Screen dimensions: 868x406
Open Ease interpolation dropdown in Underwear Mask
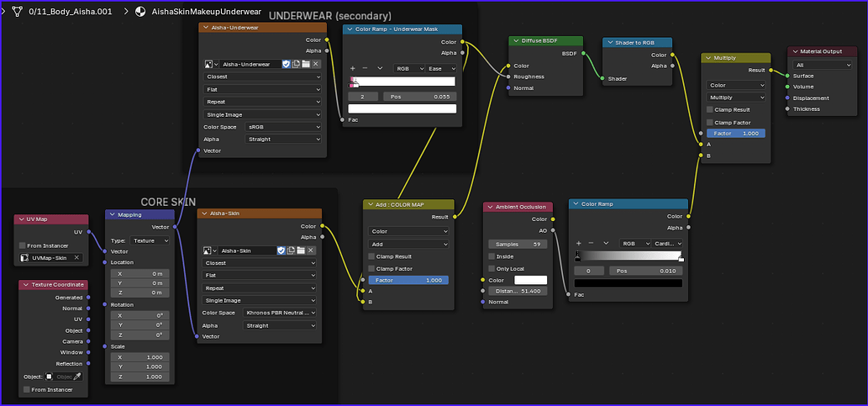point(440,68)
